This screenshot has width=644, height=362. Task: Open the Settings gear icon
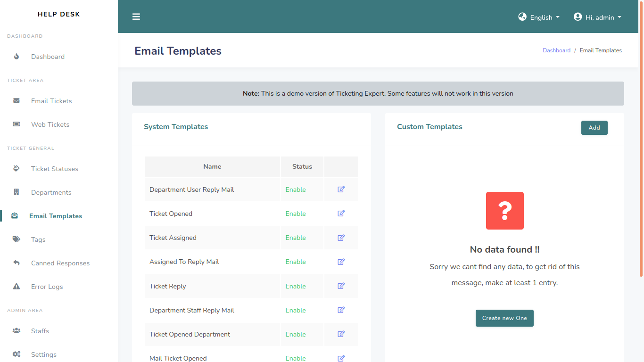coord(17,354)
